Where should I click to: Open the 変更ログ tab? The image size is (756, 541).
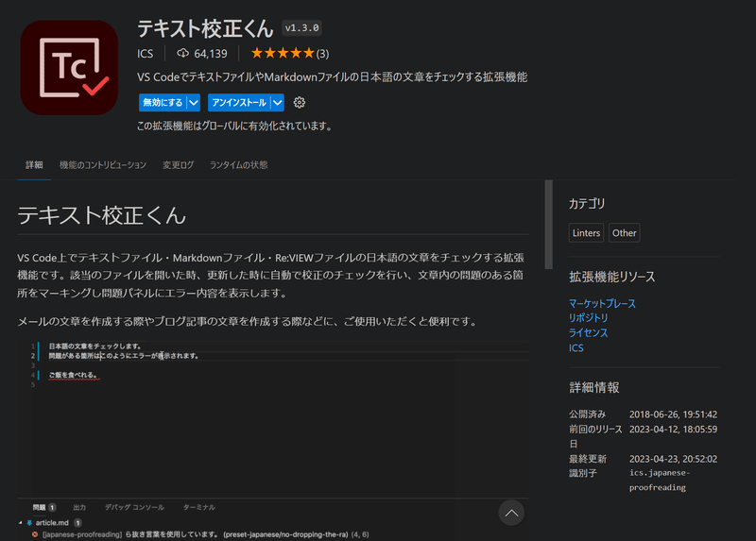pyautogui.click(x=178, y=165)
